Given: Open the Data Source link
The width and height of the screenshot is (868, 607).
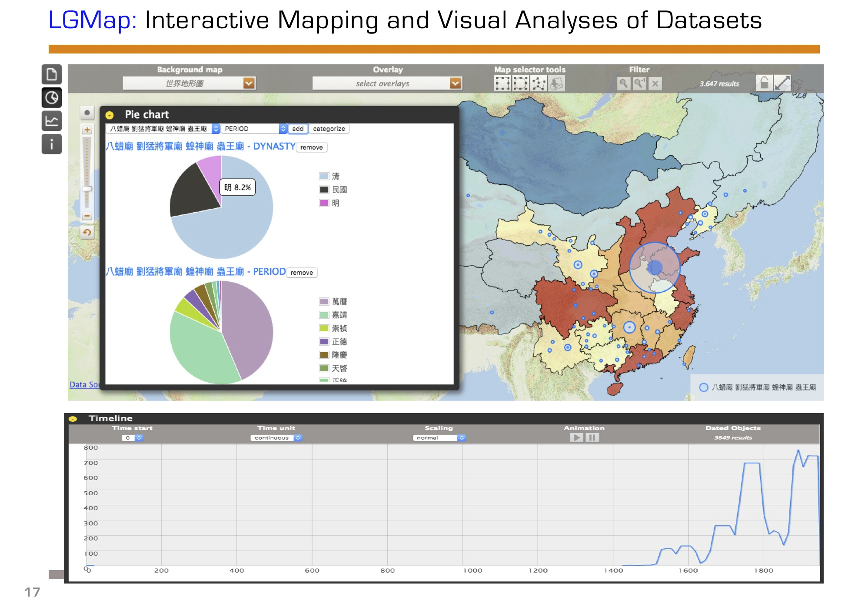Looking at the screenshot, I should [x=84, y=384].
